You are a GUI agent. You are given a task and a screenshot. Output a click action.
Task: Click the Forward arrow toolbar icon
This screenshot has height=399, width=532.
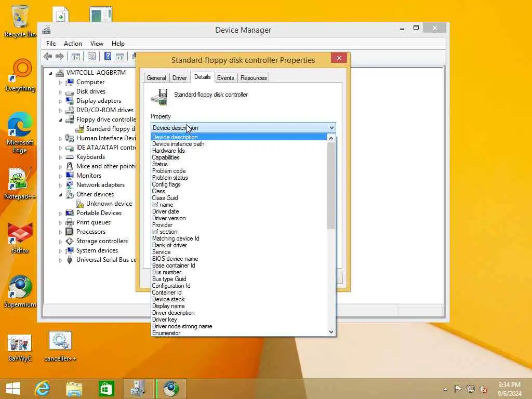[60, 56]
